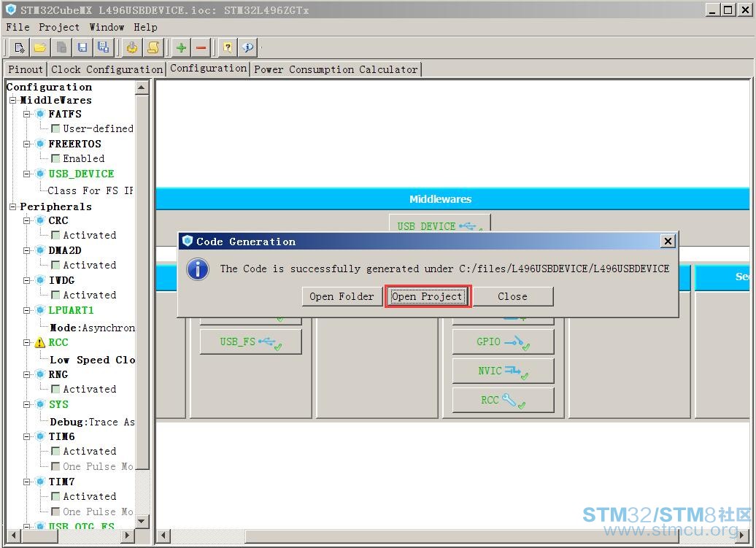The width and height of the screenshot is (756, 548).
Task: Click the About info bubble icon
Action: coord(248,47)
